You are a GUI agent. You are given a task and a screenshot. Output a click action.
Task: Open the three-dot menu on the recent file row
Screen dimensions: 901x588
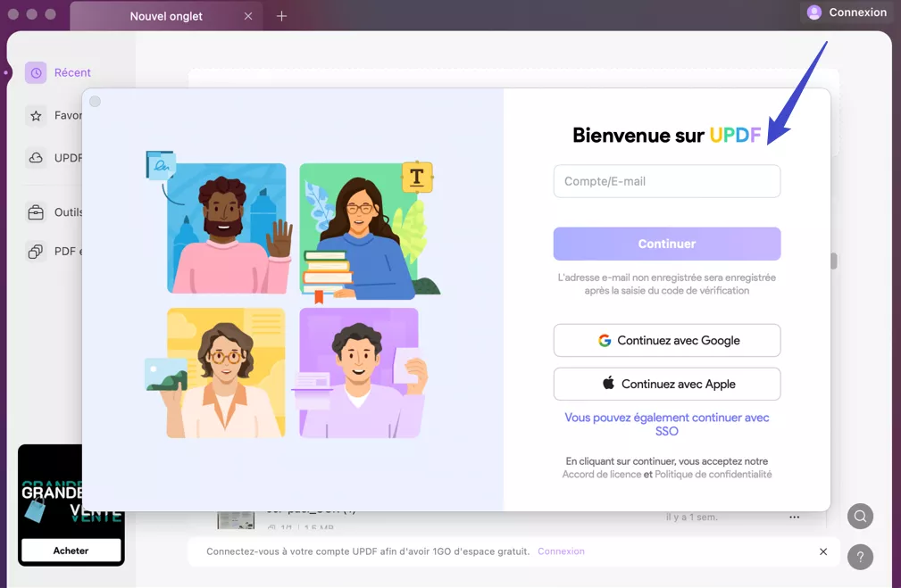click(795, 517)
